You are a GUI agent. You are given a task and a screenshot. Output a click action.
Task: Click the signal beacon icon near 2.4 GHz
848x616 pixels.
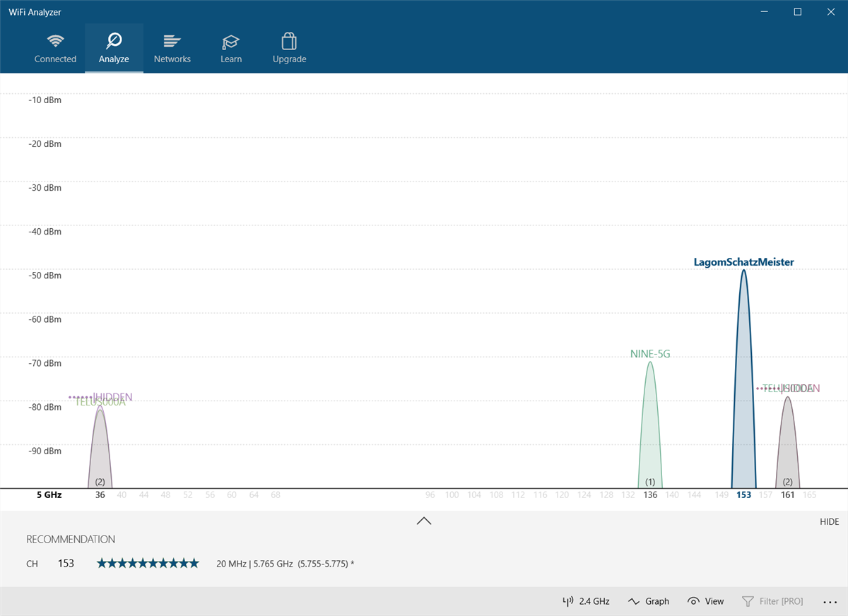coord(567,601)
